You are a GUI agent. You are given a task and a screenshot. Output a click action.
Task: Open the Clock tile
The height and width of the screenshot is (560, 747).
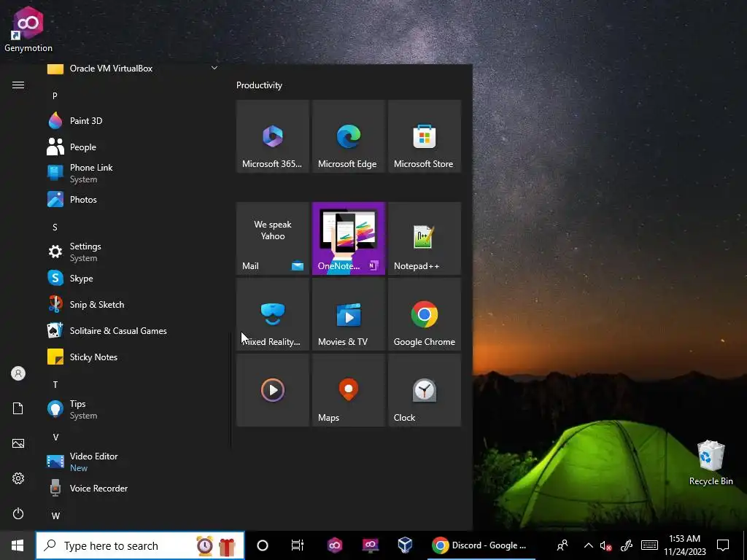click(425, 391)
